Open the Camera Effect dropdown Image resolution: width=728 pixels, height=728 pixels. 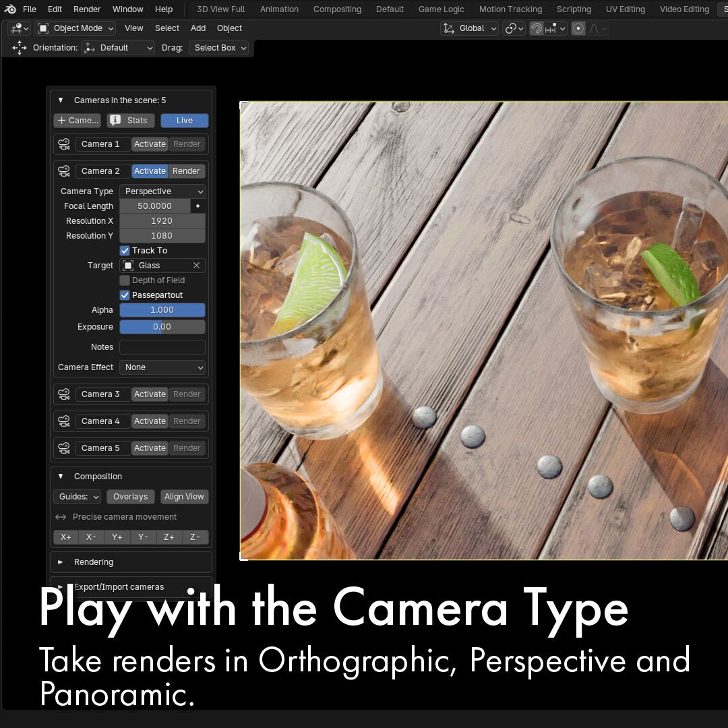[x=162, y=367]
